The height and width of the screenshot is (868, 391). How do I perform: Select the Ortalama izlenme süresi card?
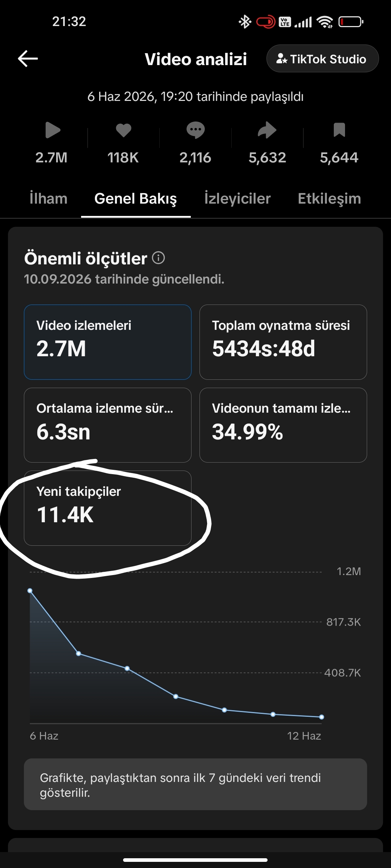point(108,425)
